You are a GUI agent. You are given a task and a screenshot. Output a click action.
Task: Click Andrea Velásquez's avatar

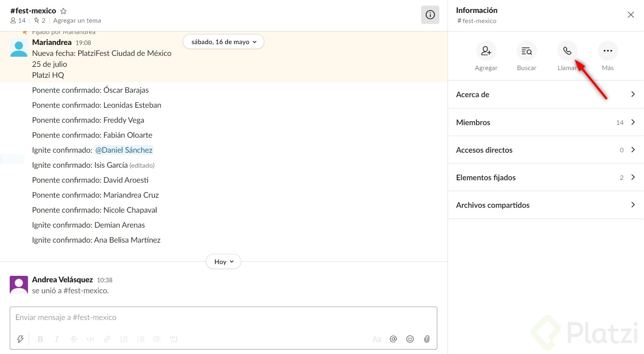(19, 285)
